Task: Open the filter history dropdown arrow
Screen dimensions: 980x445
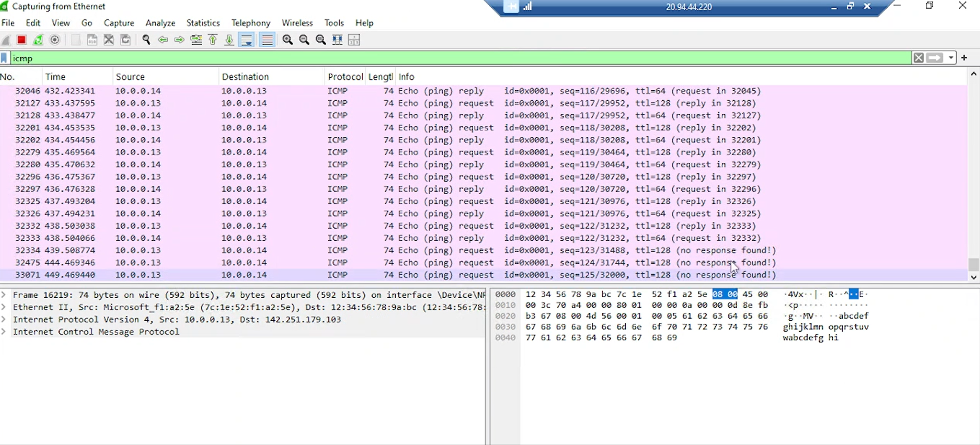Action: tap(951, 58)
